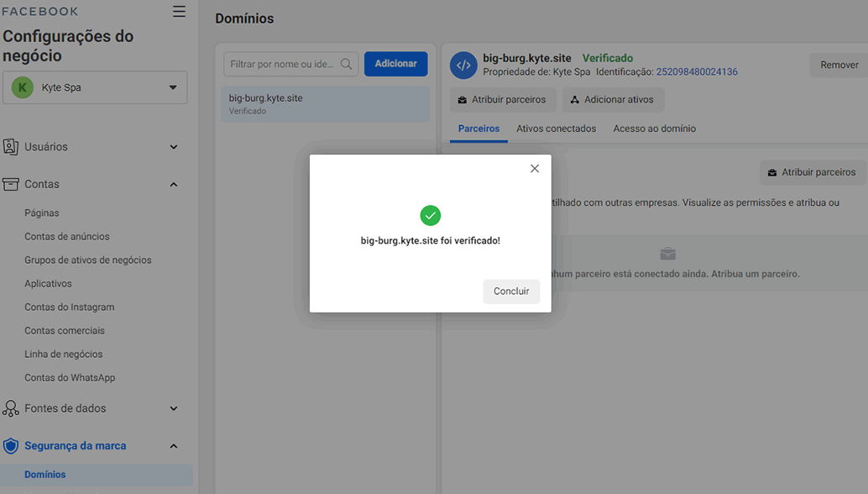Select big-burg.kyte.site in domain list
868x494 pixels.
tap(326, 103)
